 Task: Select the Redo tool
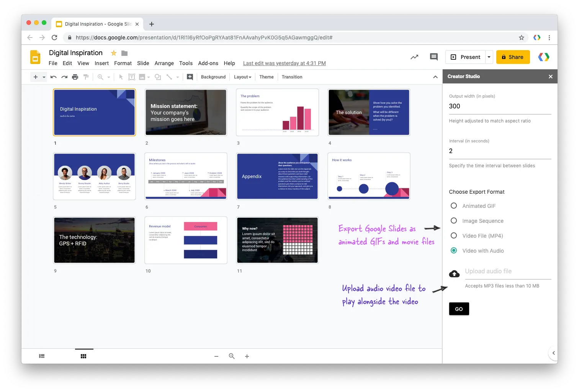point(64,77)
